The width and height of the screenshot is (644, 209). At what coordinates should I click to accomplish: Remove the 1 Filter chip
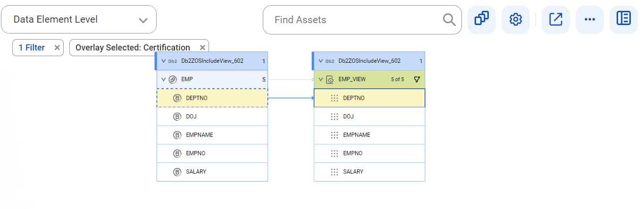pyautogui.click(x=57, y=48)
